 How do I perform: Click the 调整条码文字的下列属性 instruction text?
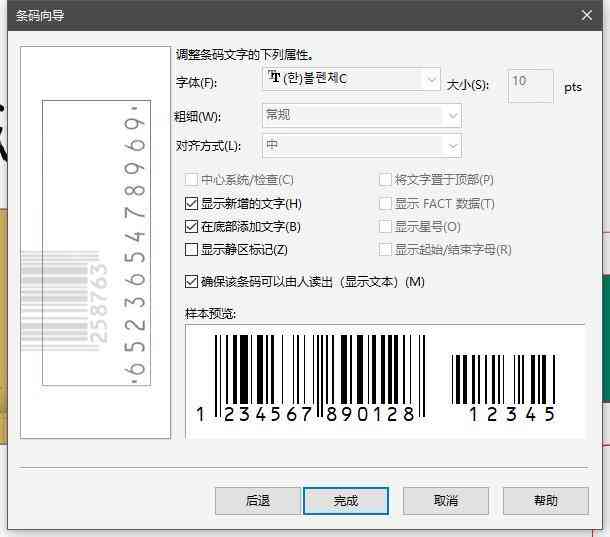point(244,55)
